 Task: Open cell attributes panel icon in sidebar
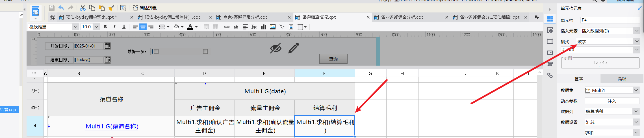pyautogui.click(x=550, y=30)
